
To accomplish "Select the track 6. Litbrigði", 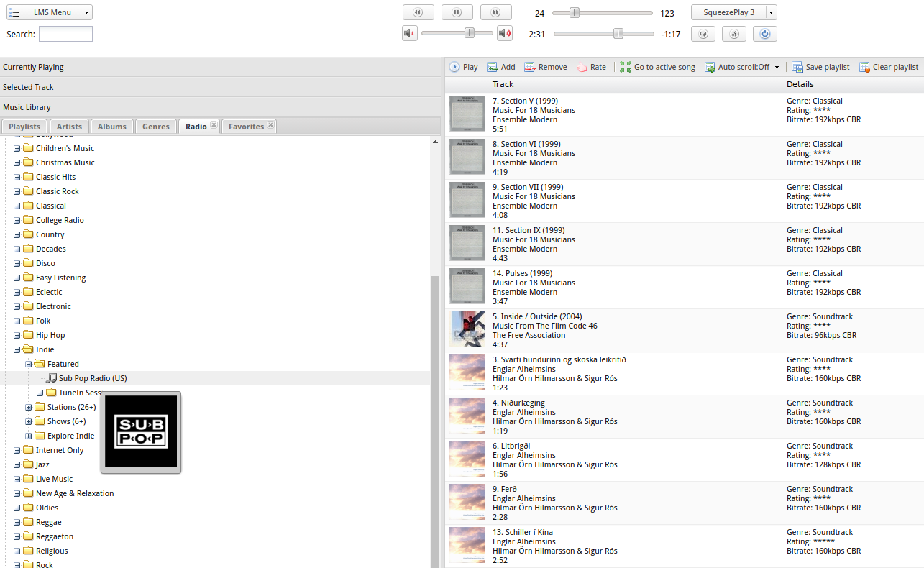I will (685, 460).
